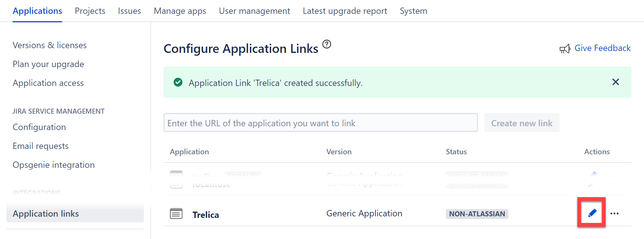
Task: Switch to the Applications tab
Action: (37, 11)
